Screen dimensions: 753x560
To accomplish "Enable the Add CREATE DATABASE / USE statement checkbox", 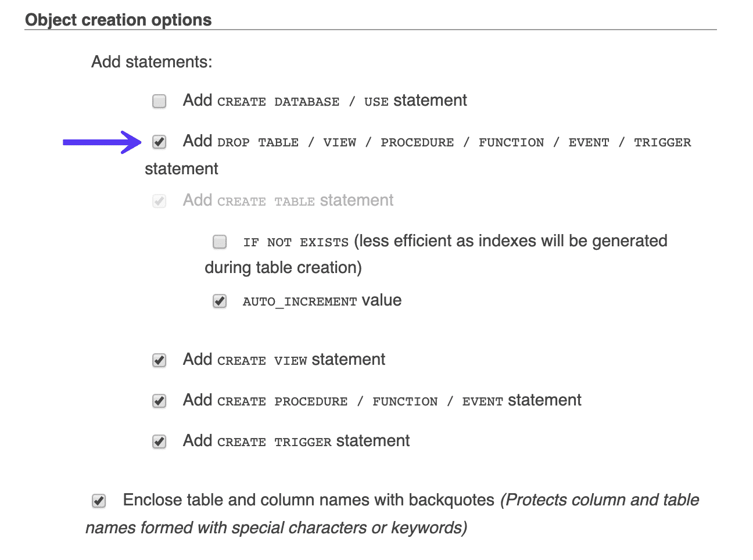I will (x=159, y=100).
